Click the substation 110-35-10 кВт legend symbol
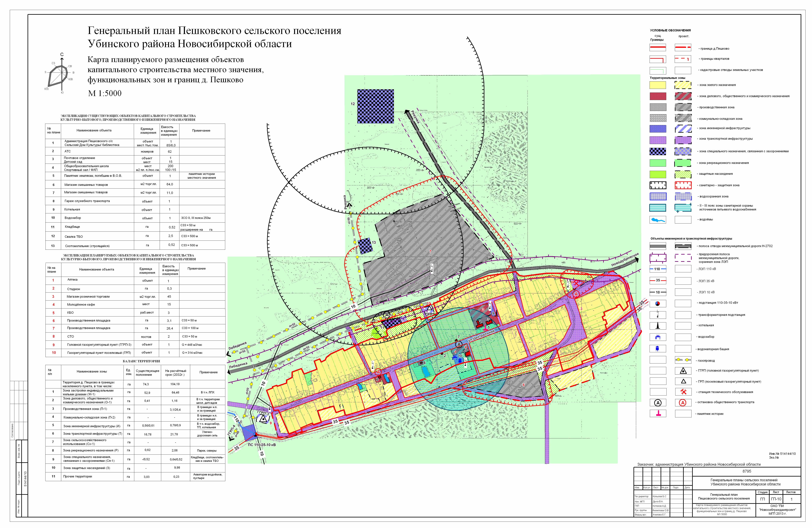Image resolution: width=812 pixels, height=528 pixels. coord(657,303)
